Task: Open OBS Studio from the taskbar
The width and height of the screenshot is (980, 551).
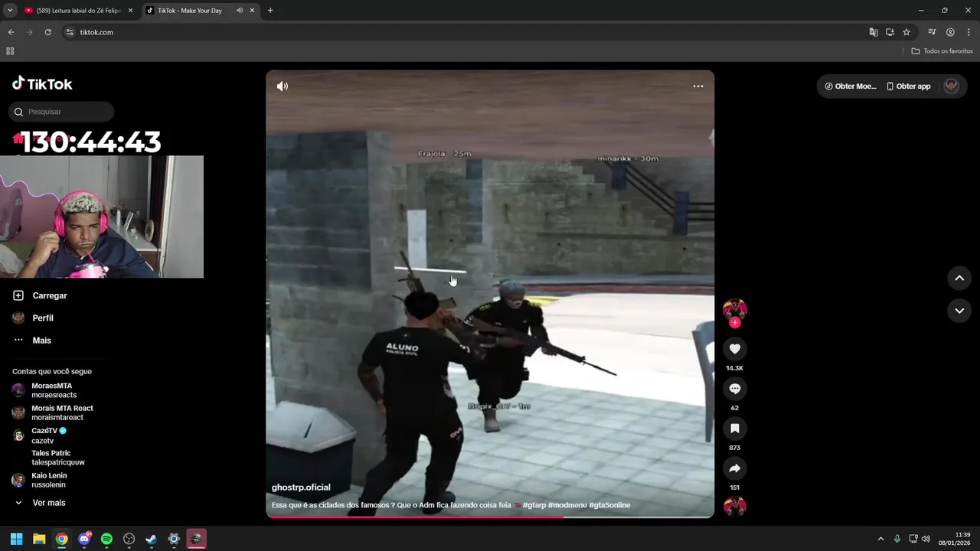Action: pyautogui.click(x=129, y=539)
